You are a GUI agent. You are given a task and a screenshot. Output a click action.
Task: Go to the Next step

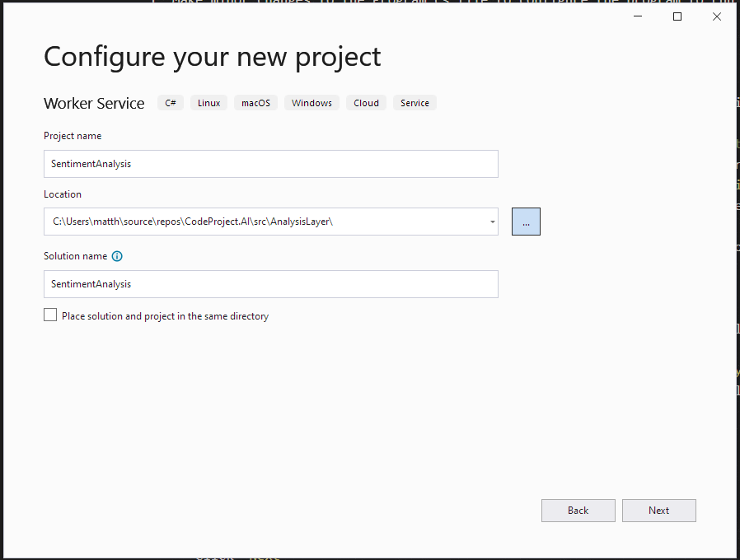coord(658,511)
